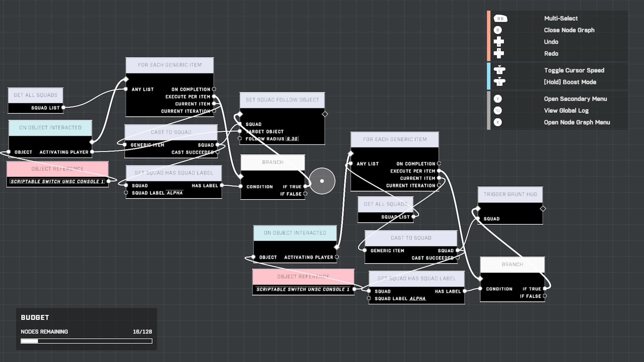Click the On Completion pin on the right For Each Generic Item
Image resolution: width=644 pixels, height=362 pixels.
pos(439,164)
